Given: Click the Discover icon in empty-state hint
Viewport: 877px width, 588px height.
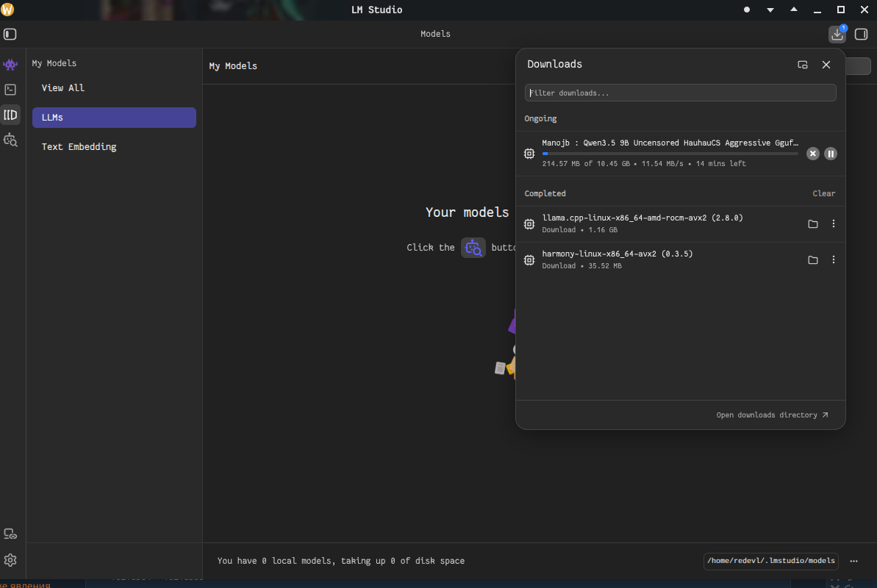Looking at the screenshot, I should point(473,247).
